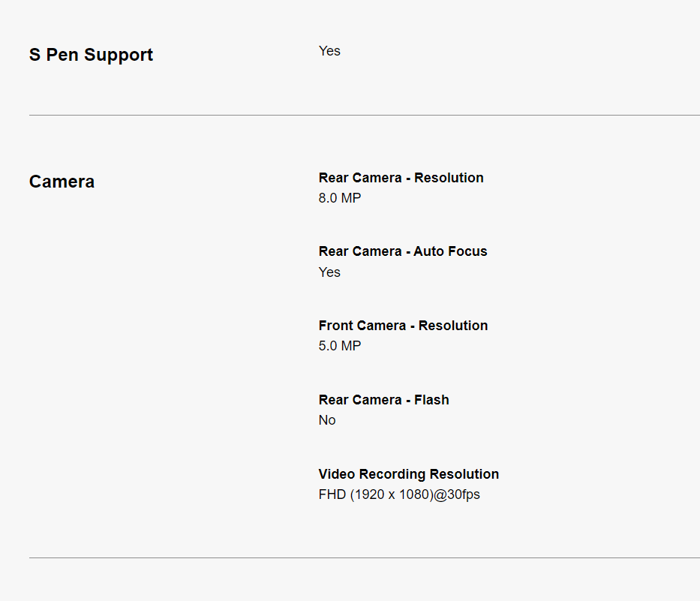Screen dimensions: 700x601
Task: Click the word "Flash" in the bold label
Action: [x=431, y=400]
